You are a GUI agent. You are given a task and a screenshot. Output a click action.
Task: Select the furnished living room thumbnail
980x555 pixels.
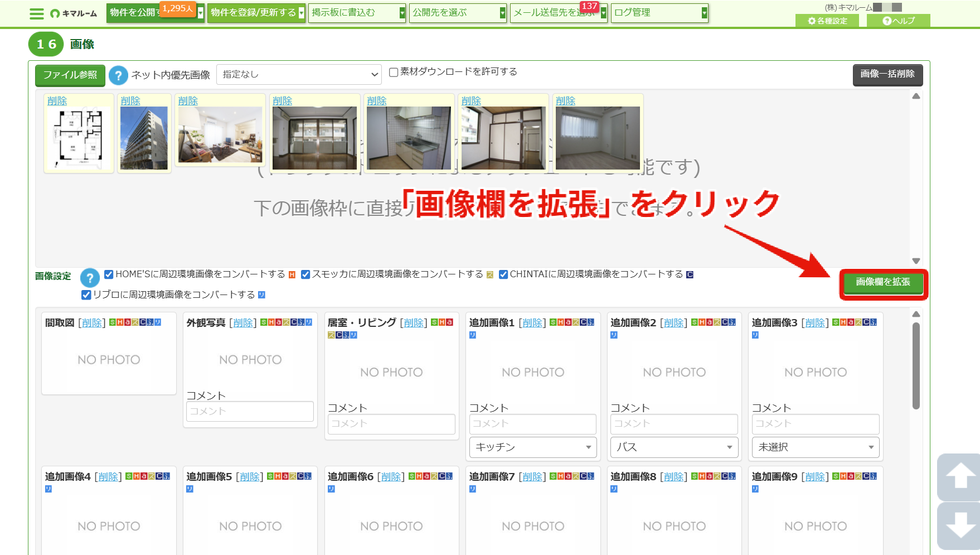click(x=220, y=134)
